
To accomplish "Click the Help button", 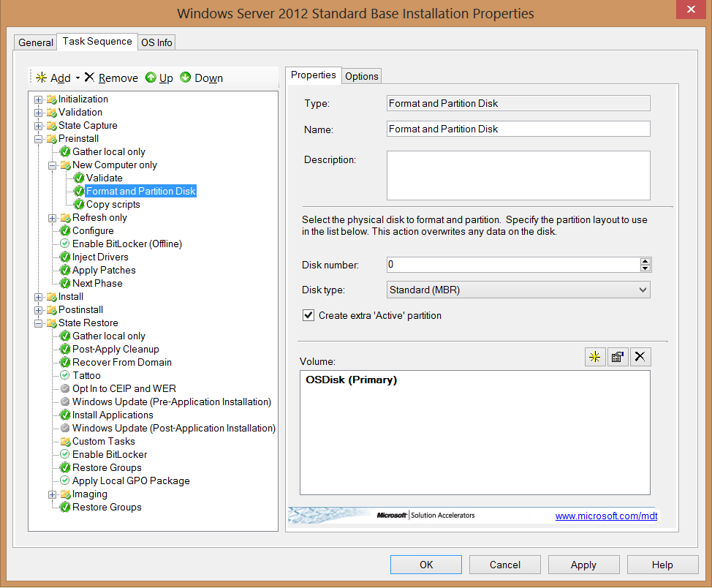I will click(662, 565).
